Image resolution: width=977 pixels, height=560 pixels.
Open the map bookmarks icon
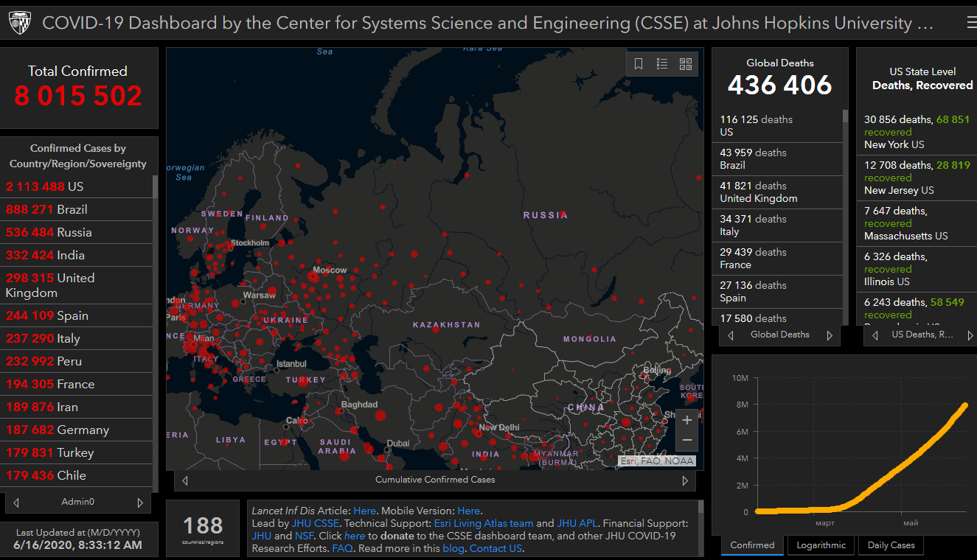pos(639,64)
